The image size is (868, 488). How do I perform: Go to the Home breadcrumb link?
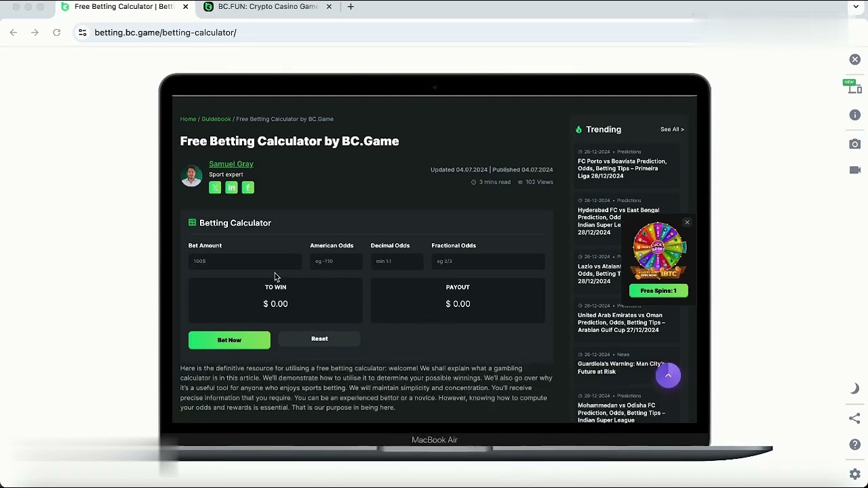click(188, 119)
